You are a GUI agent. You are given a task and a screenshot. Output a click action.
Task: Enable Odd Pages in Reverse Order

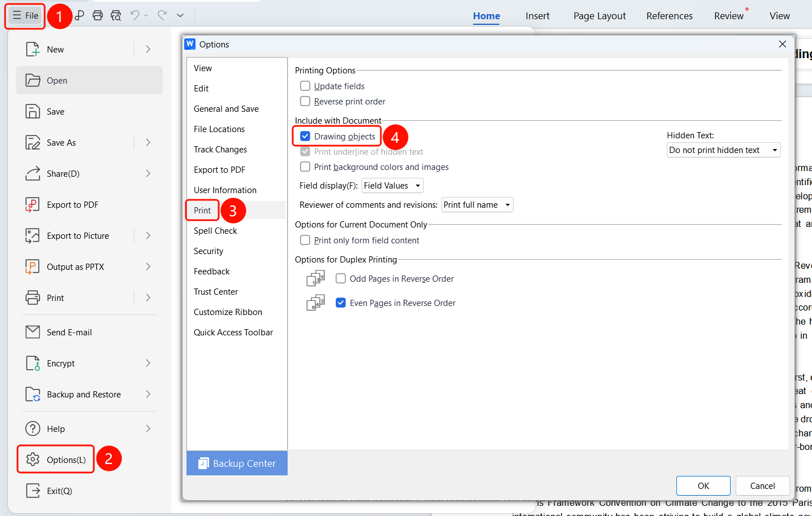(x=341, y=278)
